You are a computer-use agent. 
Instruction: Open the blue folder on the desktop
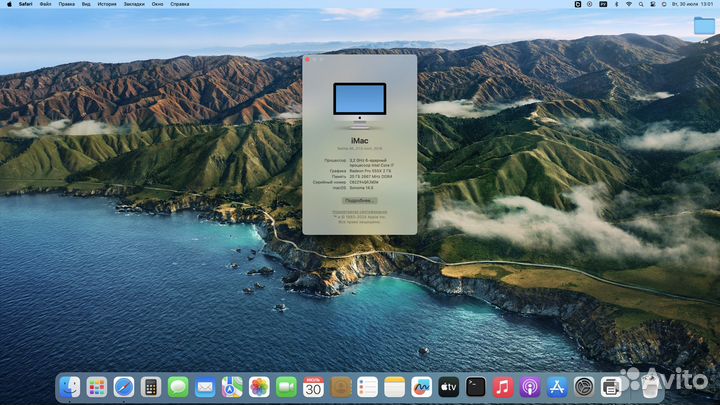point(704,26)
